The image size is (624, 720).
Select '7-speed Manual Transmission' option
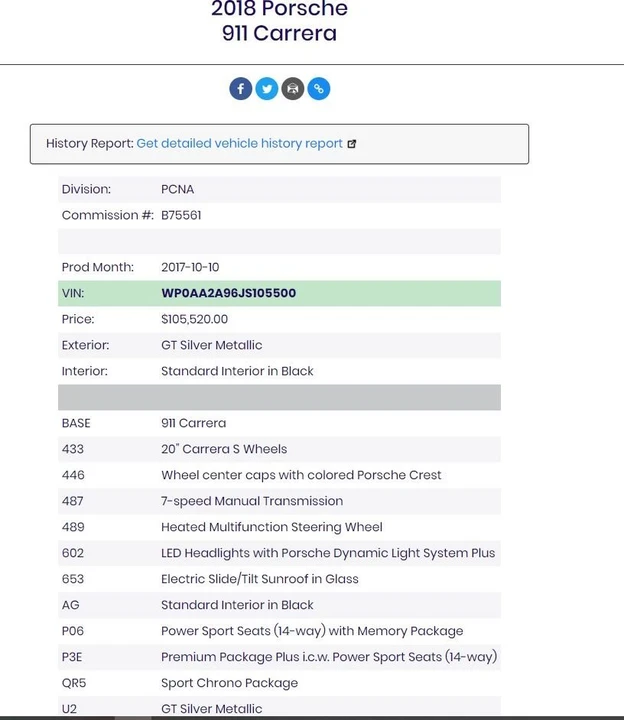[x=252, y=501]
